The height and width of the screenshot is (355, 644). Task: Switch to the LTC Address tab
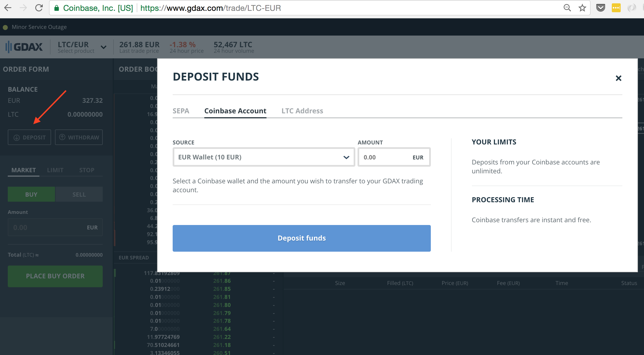302,111
